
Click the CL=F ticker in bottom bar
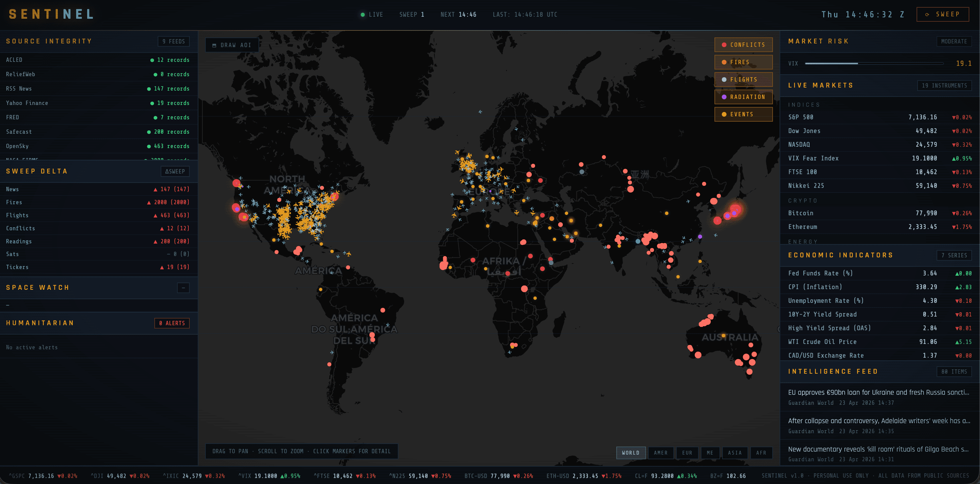[666, 476]
